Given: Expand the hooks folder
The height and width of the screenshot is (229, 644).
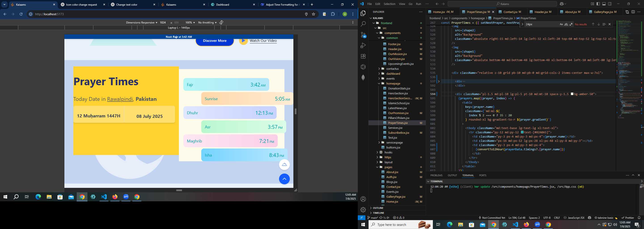Looking at the screenshot, I should [x=388, y=152].
